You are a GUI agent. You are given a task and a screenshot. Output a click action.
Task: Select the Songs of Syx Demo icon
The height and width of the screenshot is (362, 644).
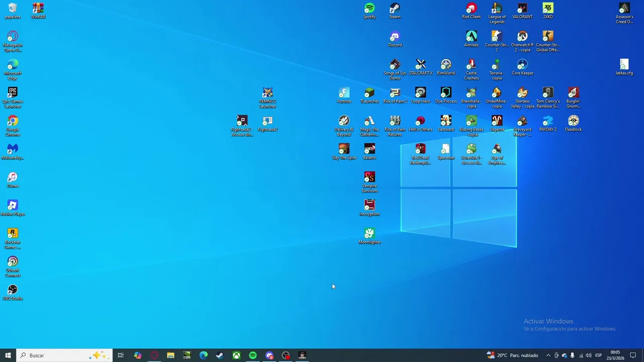(x=395, y=69)
